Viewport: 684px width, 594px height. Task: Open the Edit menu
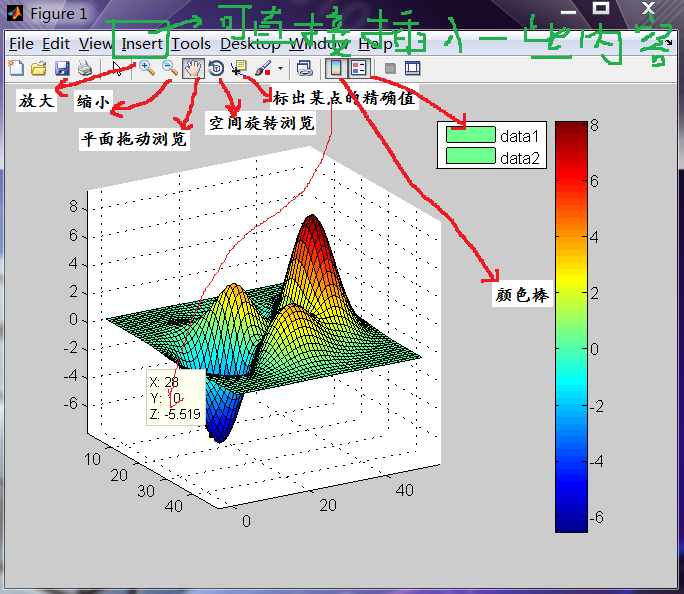point(56,44)
